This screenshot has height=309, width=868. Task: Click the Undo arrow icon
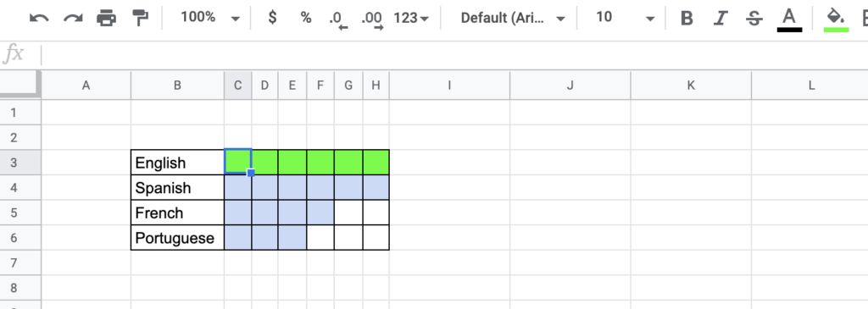click(x=39, y=19)
